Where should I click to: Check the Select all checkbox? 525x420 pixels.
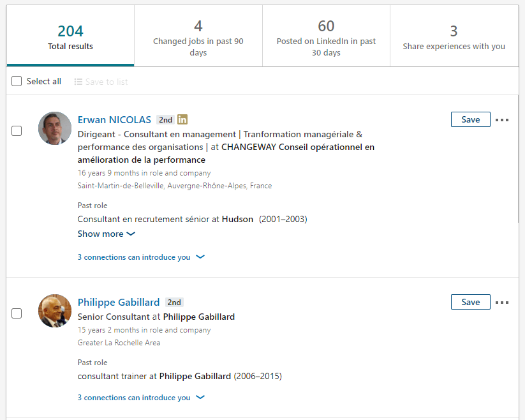(x=17, y=81)
